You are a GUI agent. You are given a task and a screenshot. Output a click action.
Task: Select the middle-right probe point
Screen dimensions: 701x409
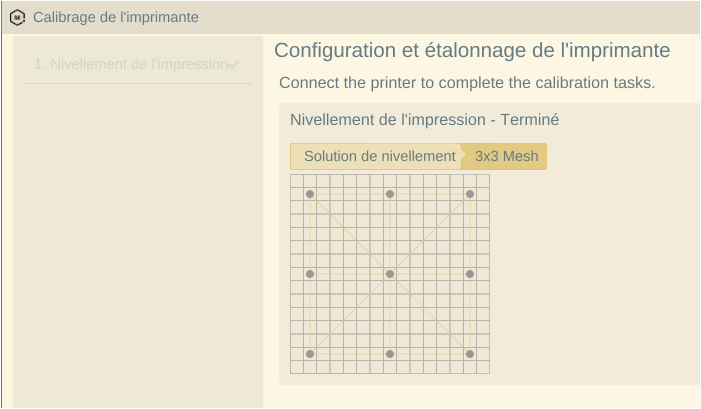(470, 274)
